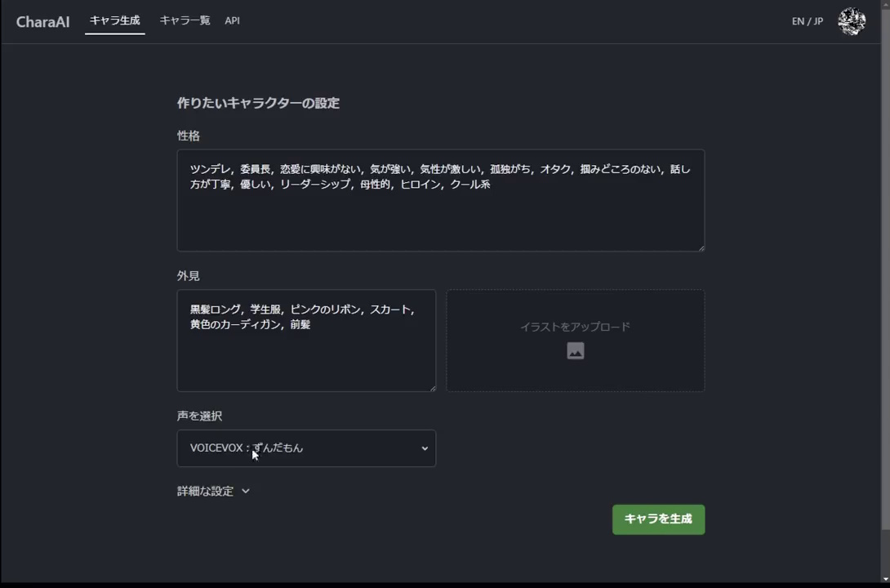Switch the interface language to JP
The height and width of the screenshot is (588, 890).
click(817, 21)
